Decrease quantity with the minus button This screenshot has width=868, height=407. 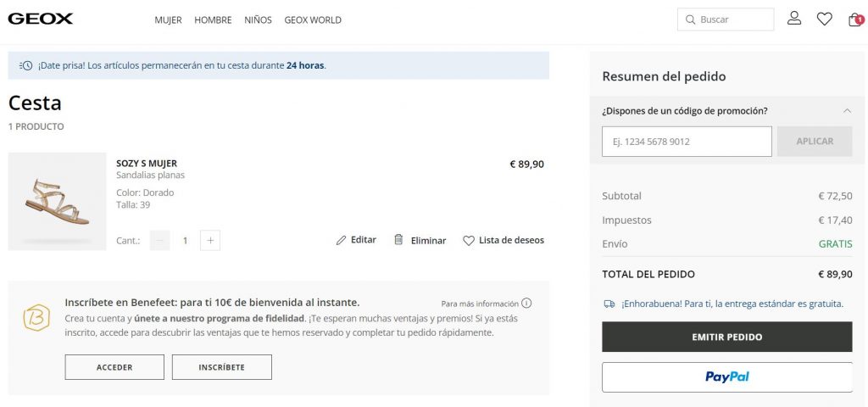click(159, 241)
